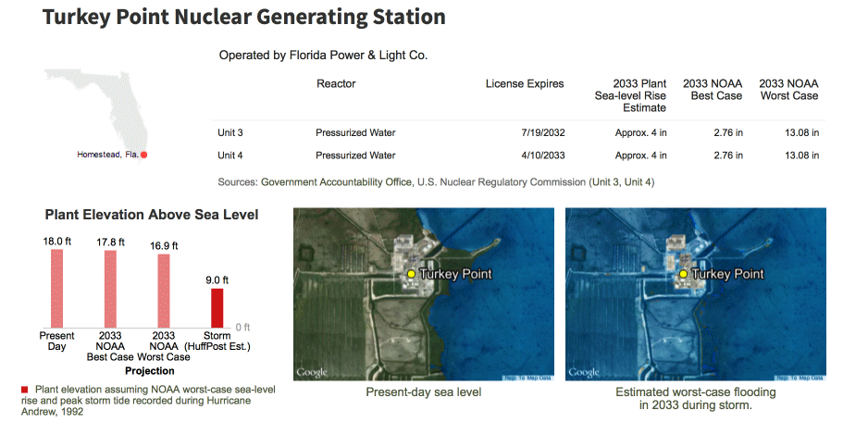Select the 2033 NOAA Best Case bar
The width and height of the screenshot is (868, 435).
111,289
